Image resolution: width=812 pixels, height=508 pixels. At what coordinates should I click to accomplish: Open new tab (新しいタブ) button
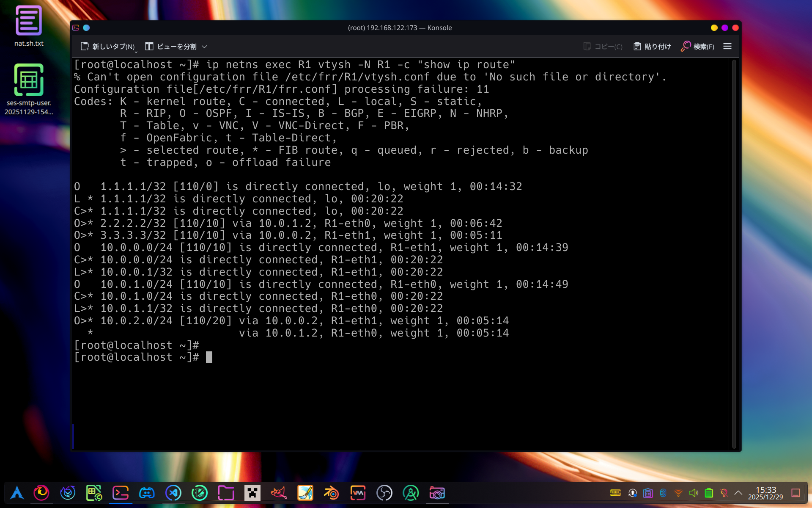point(107,47)
